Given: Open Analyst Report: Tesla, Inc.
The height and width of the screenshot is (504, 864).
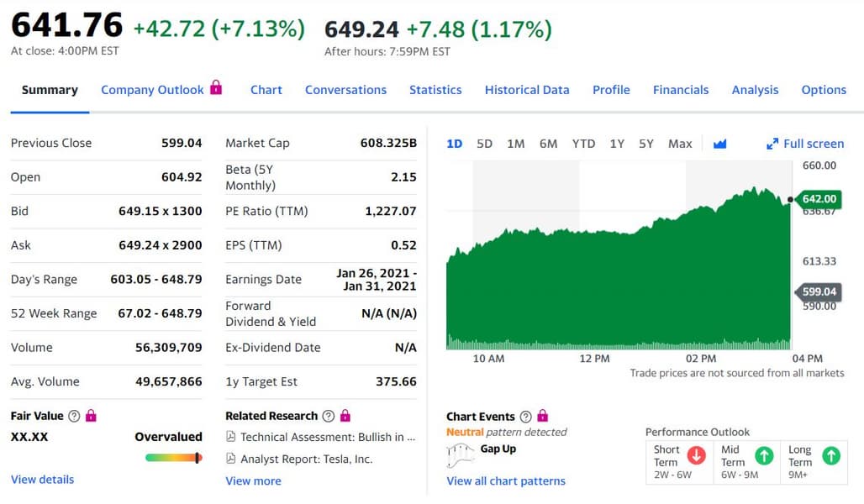Looking at the screenshot, I should click(306, 459).
